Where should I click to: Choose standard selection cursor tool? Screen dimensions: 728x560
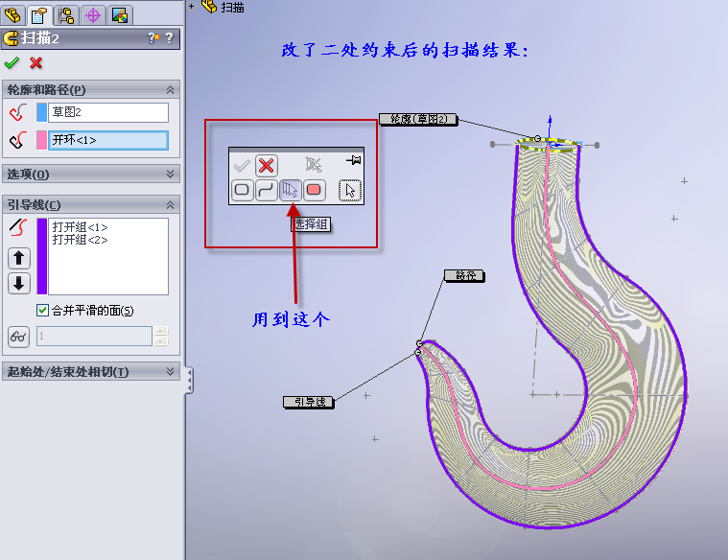coord(349,190)
